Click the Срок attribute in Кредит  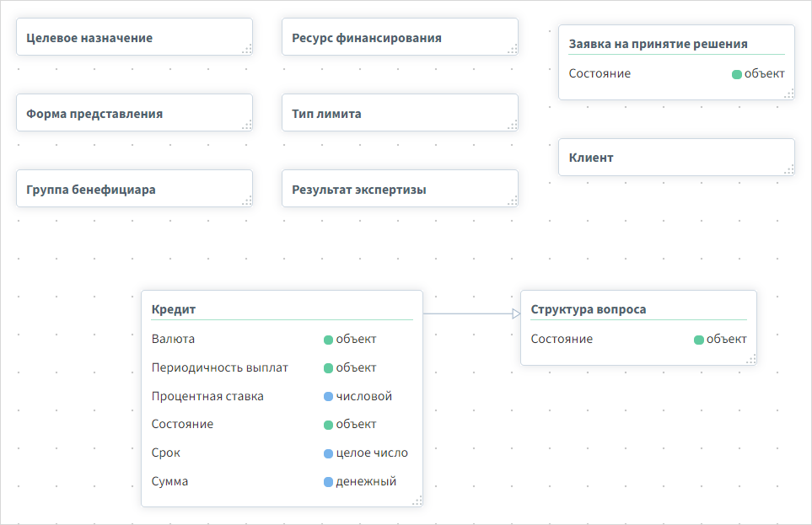coord(166,453)
